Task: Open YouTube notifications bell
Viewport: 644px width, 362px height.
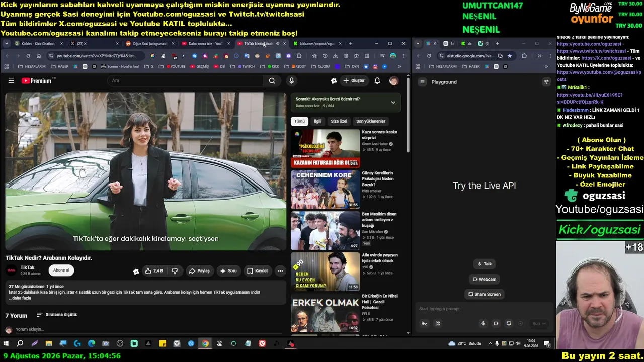Action: click(x=377, y=81)
